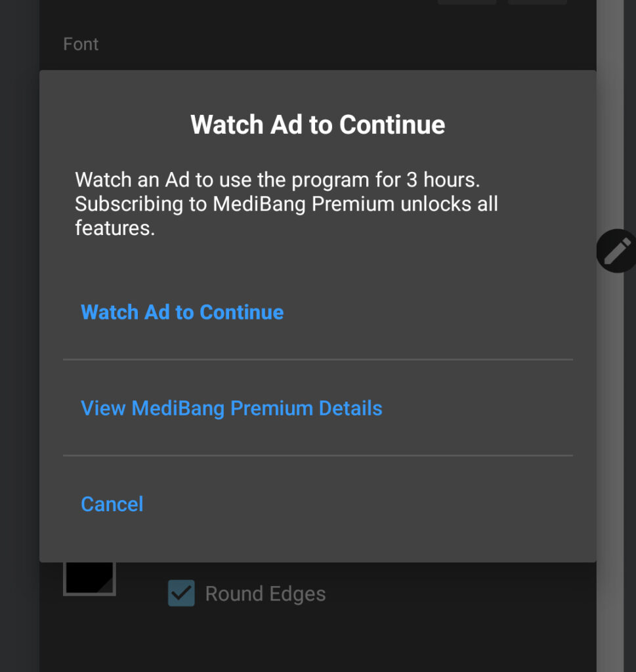Open View MediBang Premium Details

[x=231, y=408]
